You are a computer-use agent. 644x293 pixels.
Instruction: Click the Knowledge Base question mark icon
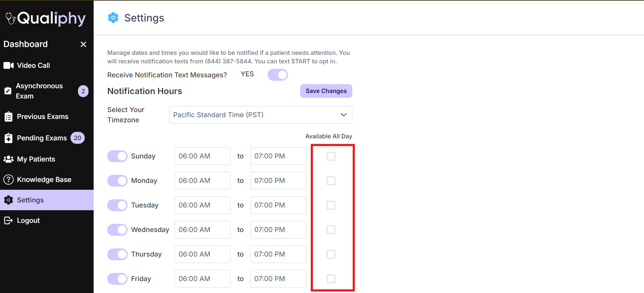pyautogui.click(x=9, y=180)
